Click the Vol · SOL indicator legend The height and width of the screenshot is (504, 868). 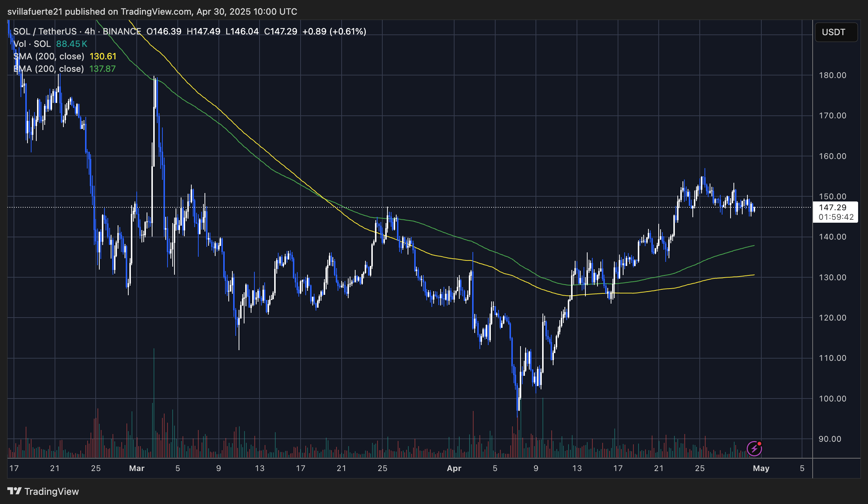(x=32, y=44)
